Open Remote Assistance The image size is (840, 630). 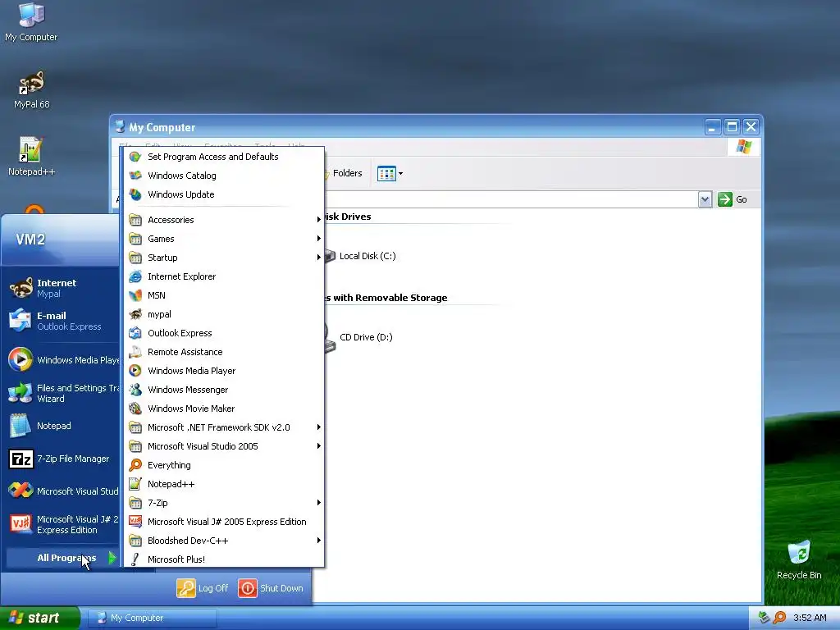pos(224,352)
